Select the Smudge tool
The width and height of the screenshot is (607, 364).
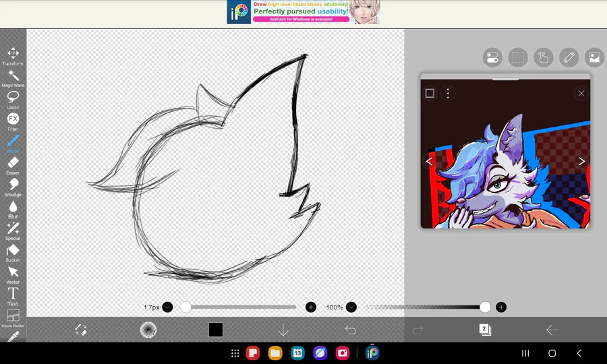tap(13, 187)
